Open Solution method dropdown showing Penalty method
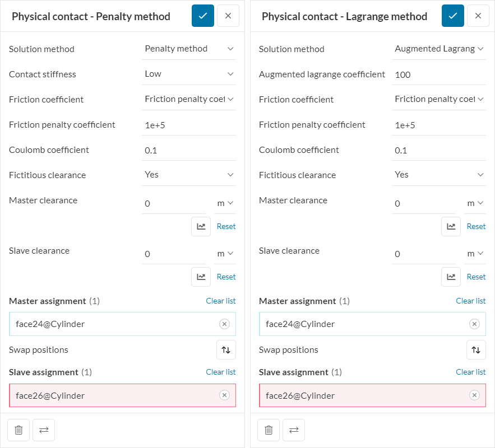Viewport: 495px width, 448px height. 189,49
